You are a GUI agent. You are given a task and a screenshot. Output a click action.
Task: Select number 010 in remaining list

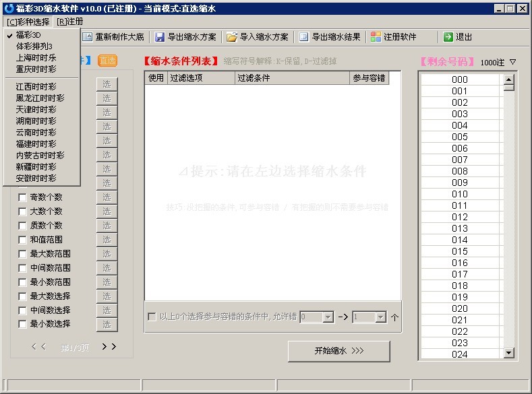(460, 194)
